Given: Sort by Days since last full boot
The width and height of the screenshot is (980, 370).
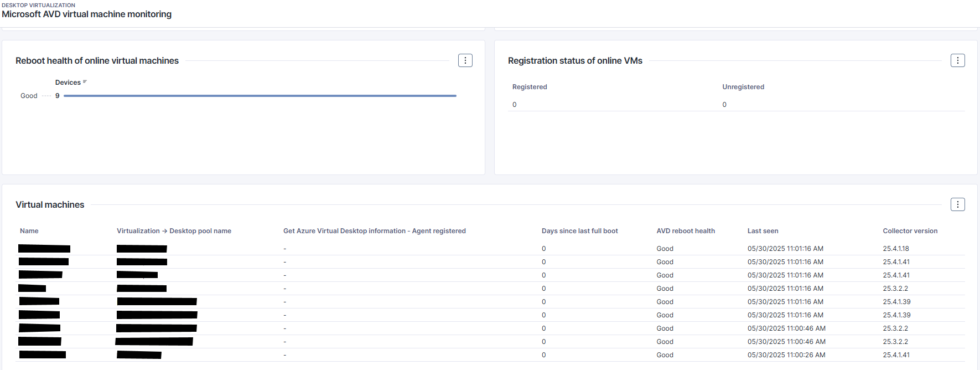Looking at the screenshot, I should click(579, 231).
